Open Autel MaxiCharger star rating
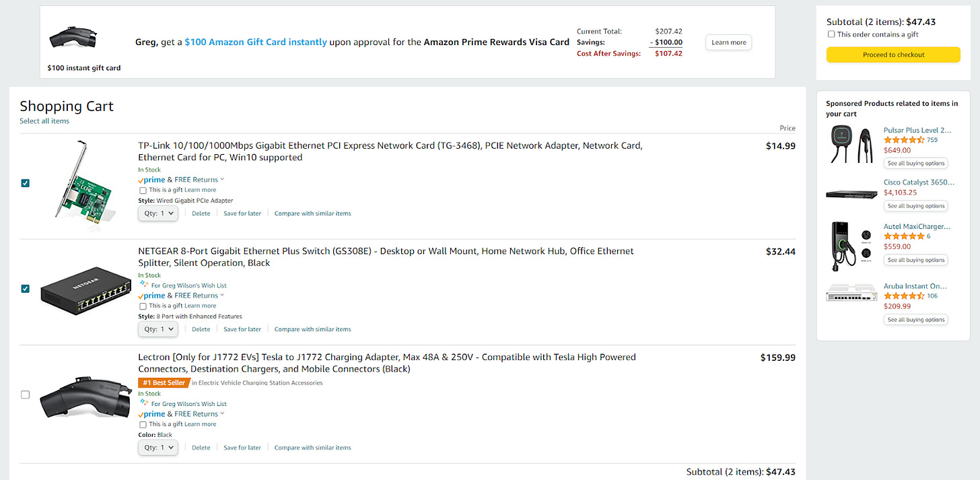980x480 pixels. [903, 236]
